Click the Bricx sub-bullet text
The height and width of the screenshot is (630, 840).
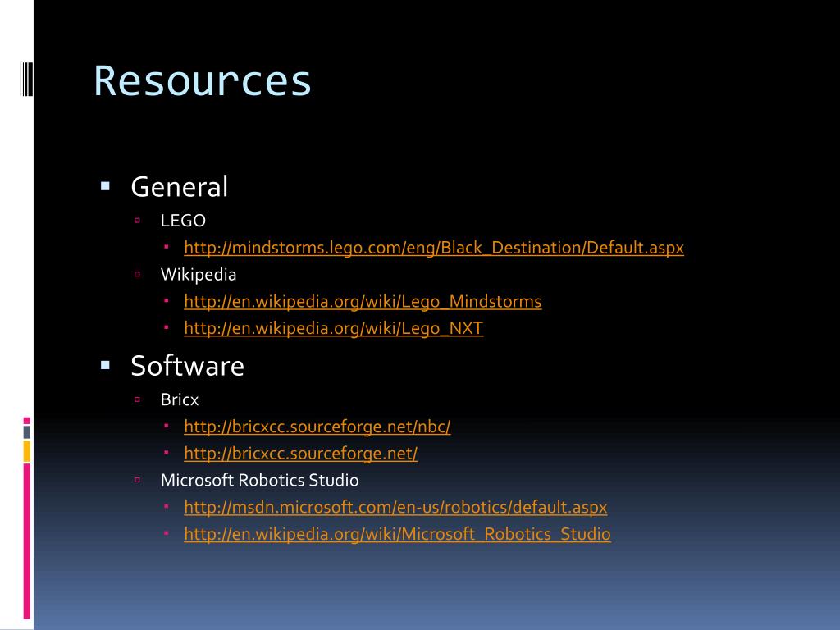[180, 399]
